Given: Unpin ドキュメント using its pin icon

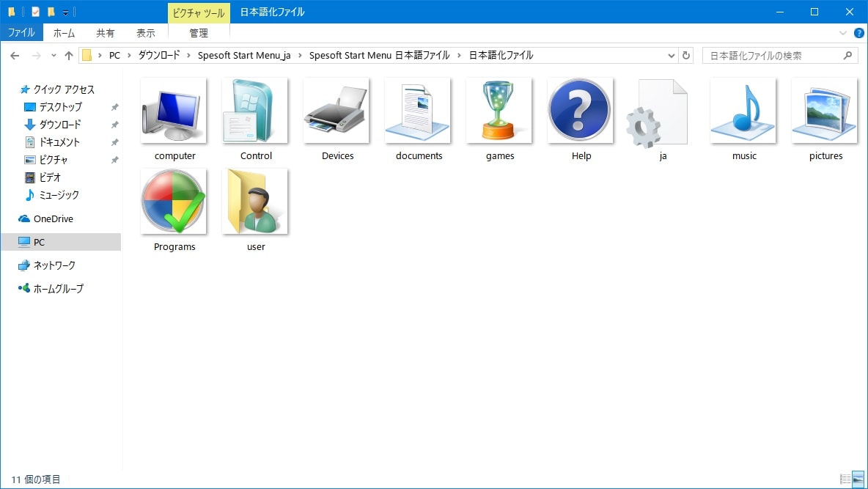Looking at the screenshot, I should tap(114, 142).
